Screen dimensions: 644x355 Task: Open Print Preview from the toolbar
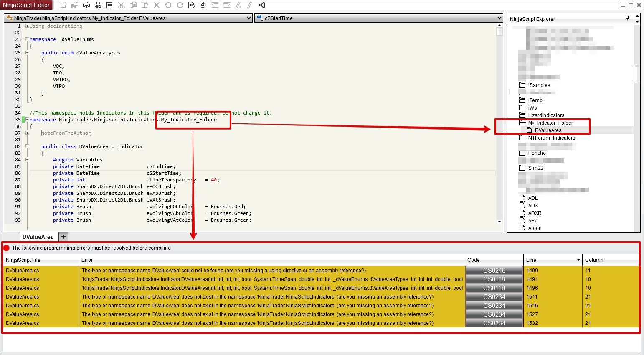pos(98,5)
